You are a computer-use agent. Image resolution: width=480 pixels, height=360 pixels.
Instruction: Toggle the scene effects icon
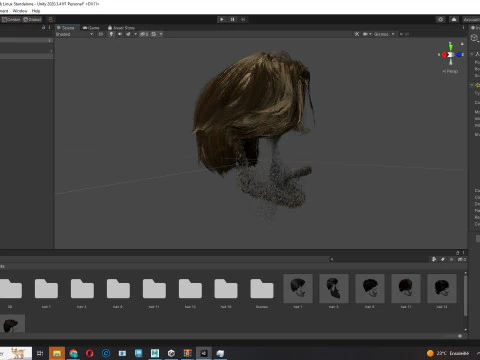point(128,34)
